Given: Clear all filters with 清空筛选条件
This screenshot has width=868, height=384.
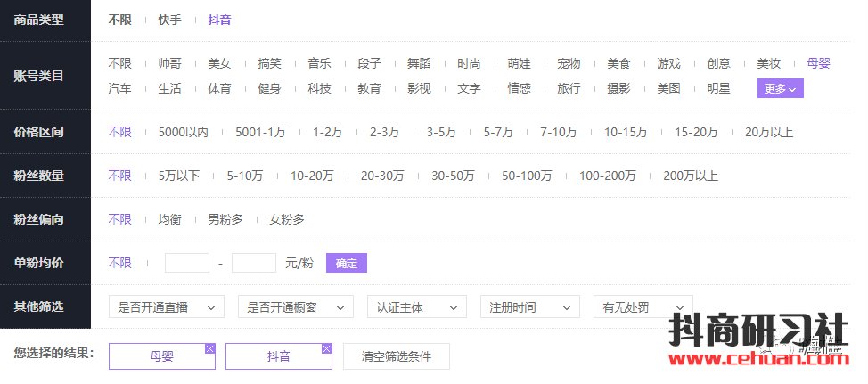Looking at the screenshot, I should [397, 356].
